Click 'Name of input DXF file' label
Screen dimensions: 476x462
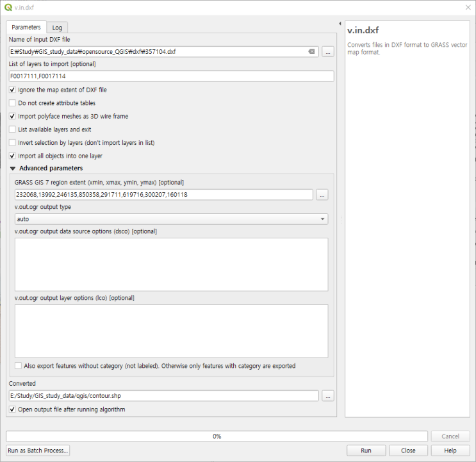[40, 40]
